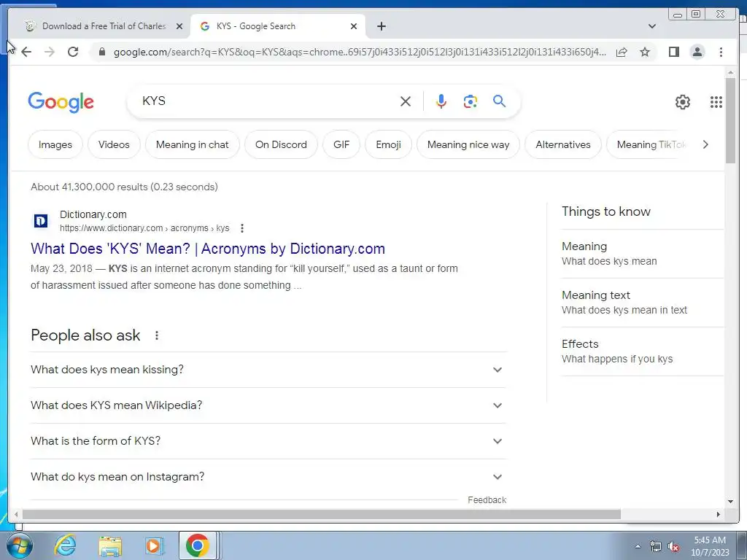
Task: Select the GIF filter chip
Action: point(341,145)
